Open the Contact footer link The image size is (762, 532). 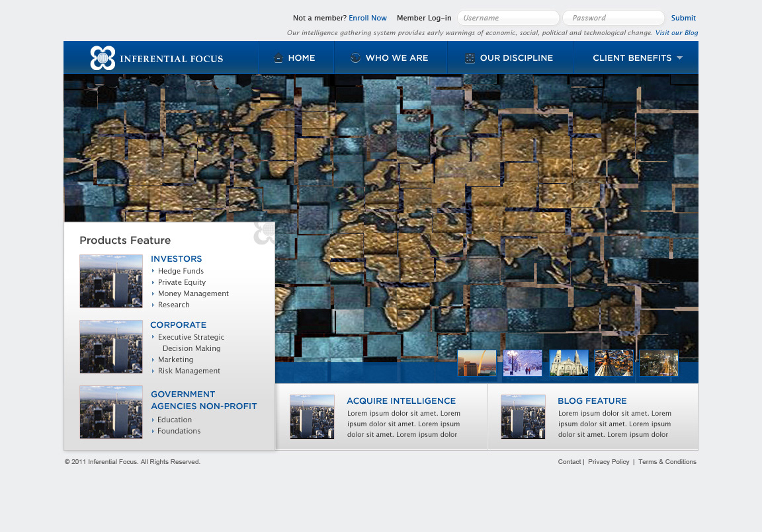pyautogui.click(x=569, y=461)
